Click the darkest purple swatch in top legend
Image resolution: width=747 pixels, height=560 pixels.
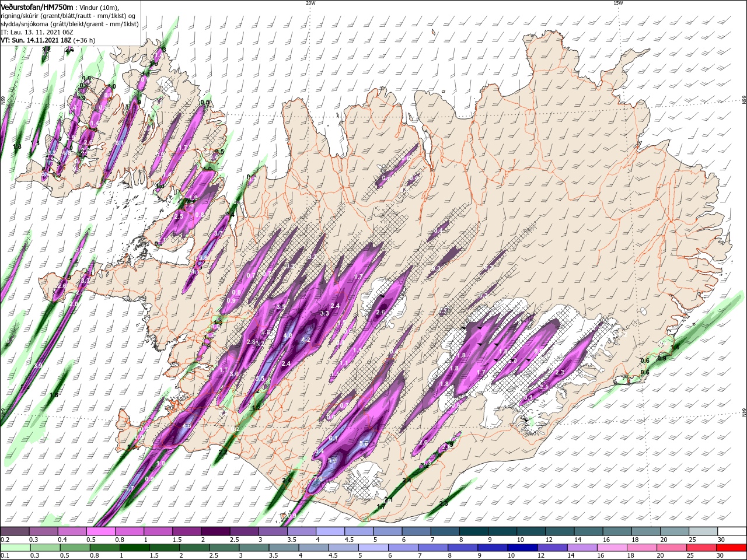tap(215, 531)
